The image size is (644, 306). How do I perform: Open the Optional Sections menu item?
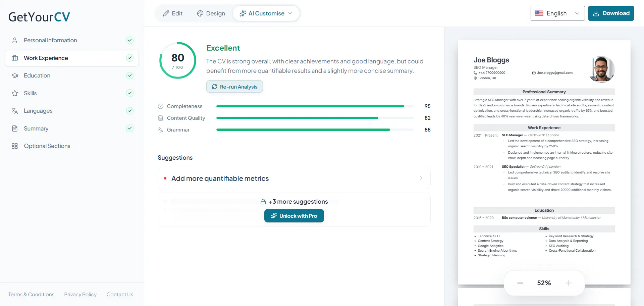pyautogui.click(x=72, y=146)
